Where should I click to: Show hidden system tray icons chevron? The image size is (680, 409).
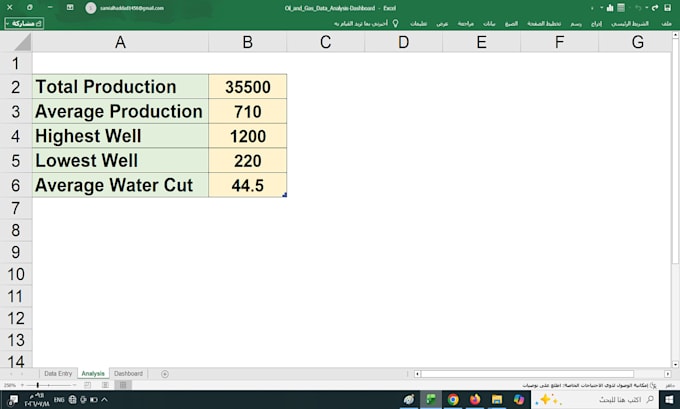click(x=104, y=399)
